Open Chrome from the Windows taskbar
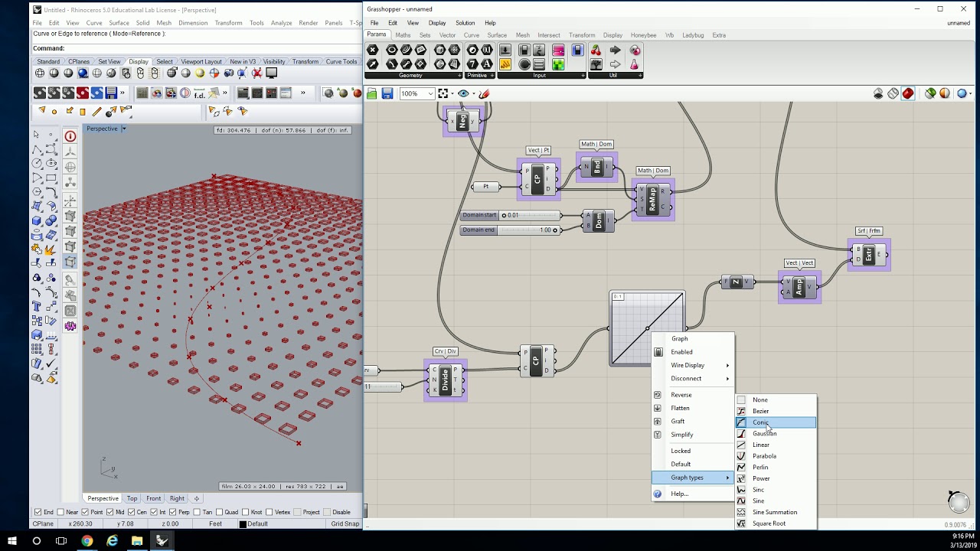This screenshot has height=551, width=980. [x=87, y=541]
